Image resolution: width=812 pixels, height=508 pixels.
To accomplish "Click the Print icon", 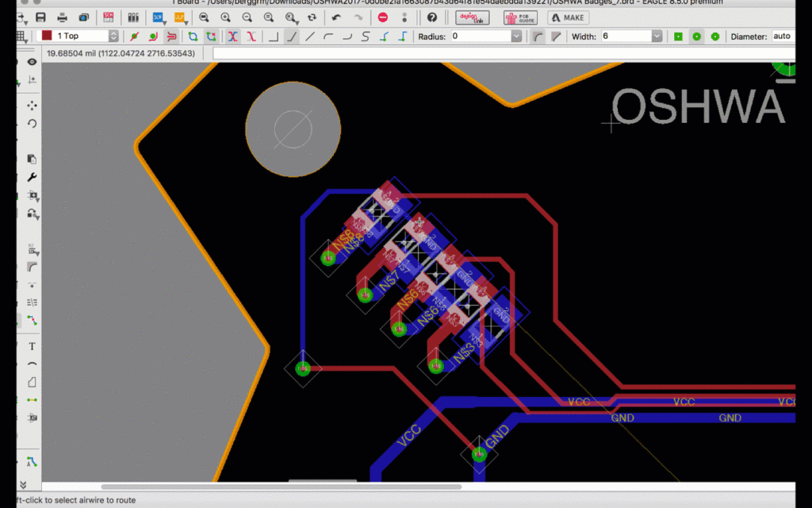I will click(x=62, y=17).
